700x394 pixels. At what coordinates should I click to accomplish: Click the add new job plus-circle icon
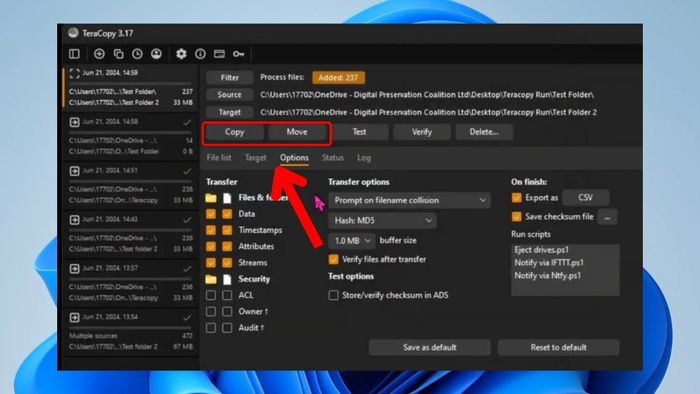point(99,54)
